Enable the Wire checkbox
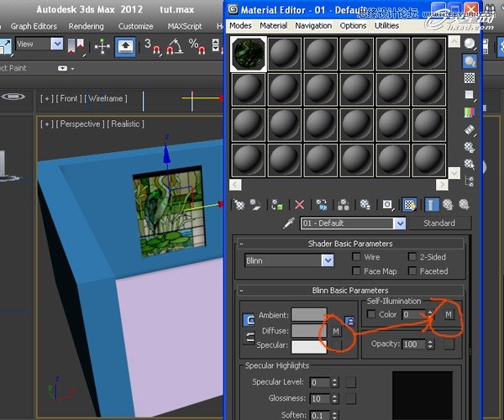This screenshot has width=504, height=420. (357, 258)
